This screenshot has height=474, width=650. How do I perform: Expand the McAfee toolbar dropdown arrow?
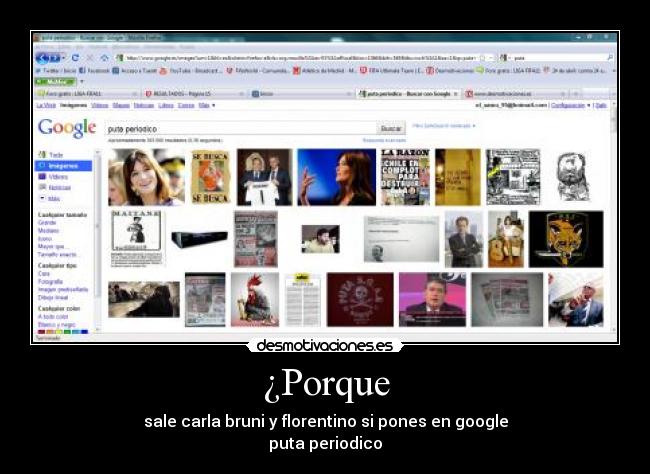[x=82, y=82]
